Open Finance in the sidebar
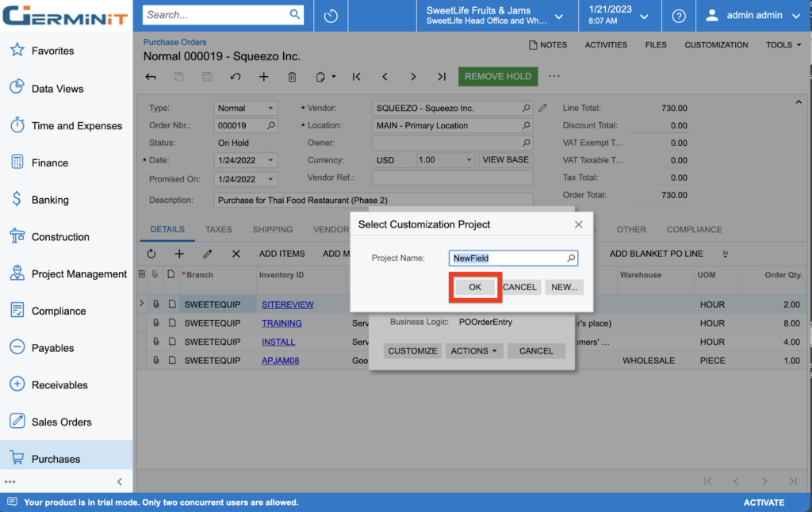This screenshot has height=512, width=812. [x=50, y=162]
